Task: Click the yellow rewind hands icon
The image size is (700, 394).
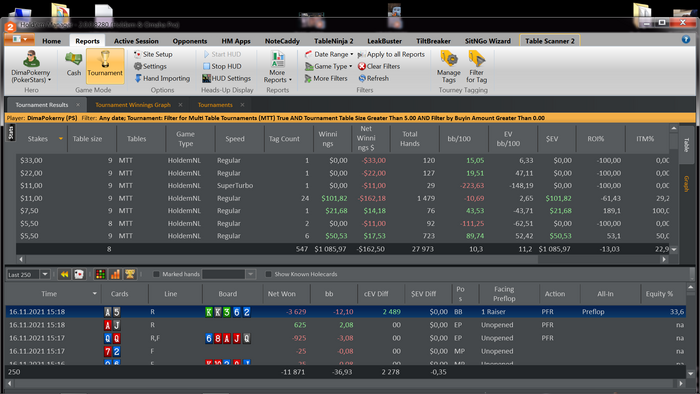Action: pos(64,274)
